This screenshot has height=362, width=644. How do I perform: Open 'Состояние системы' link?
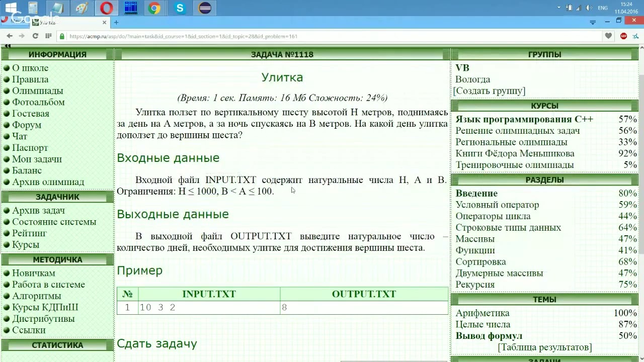[54, 222]
